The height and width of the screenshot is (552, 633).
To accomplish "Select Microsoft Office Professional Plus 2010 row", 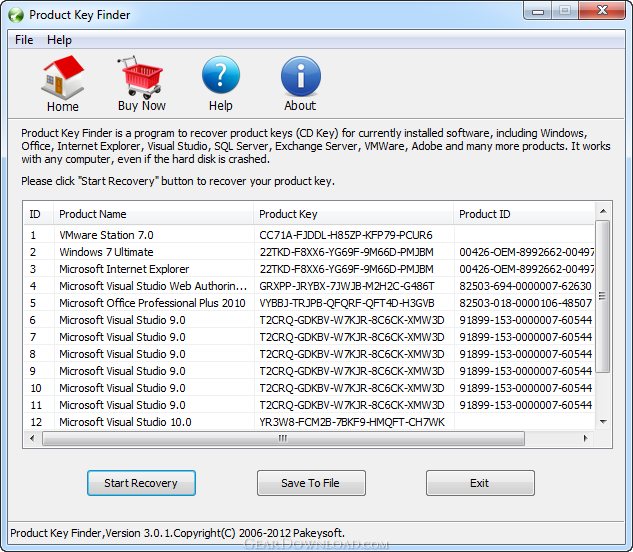I will coord(309,303).
